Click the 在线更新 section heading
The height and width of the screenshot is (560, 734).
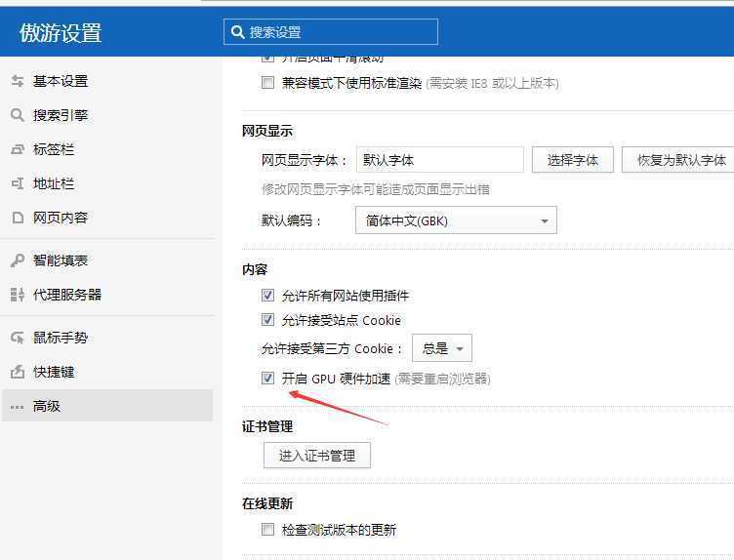267,503
